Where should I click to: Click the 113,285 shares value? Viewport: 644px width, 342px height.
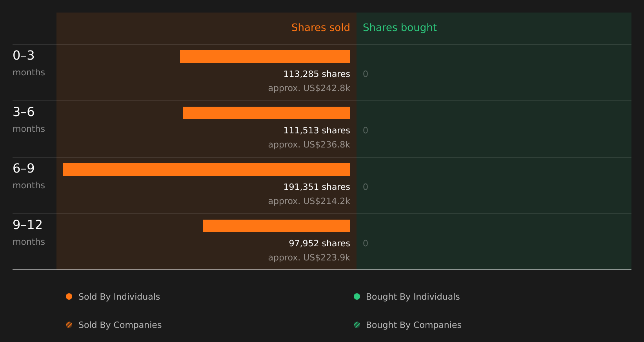click(317, 74)
